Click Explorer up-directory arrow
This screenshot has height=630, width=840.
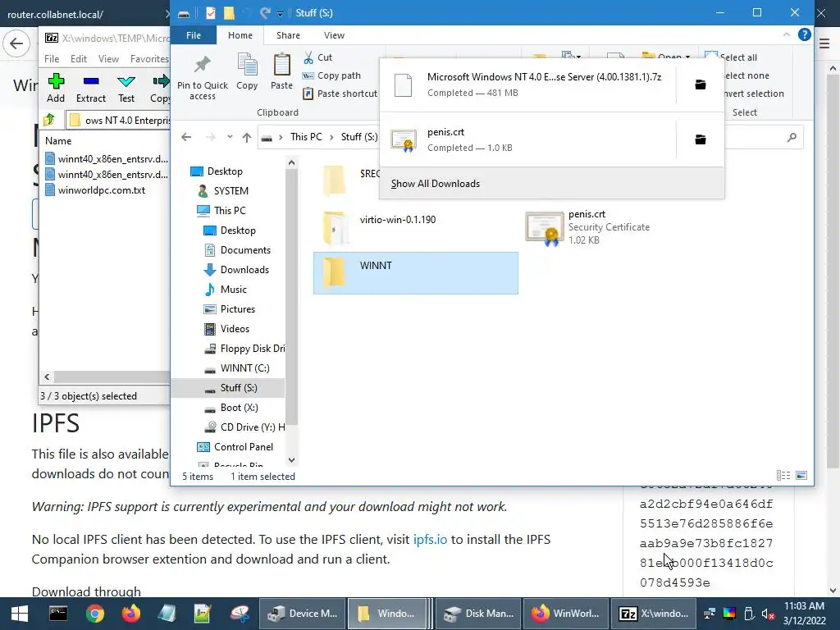tap(246, 137)
